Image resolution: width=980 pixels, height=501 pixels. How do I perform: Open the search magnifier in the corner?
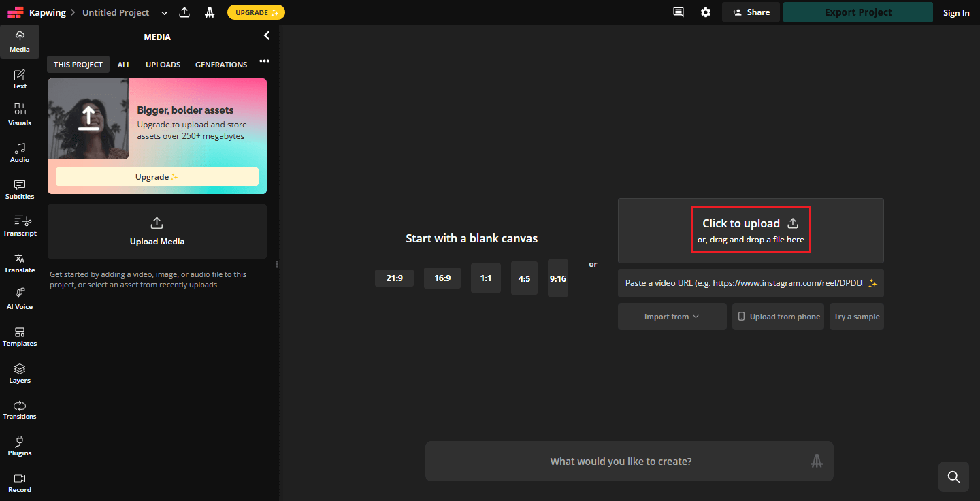point(953,476)
